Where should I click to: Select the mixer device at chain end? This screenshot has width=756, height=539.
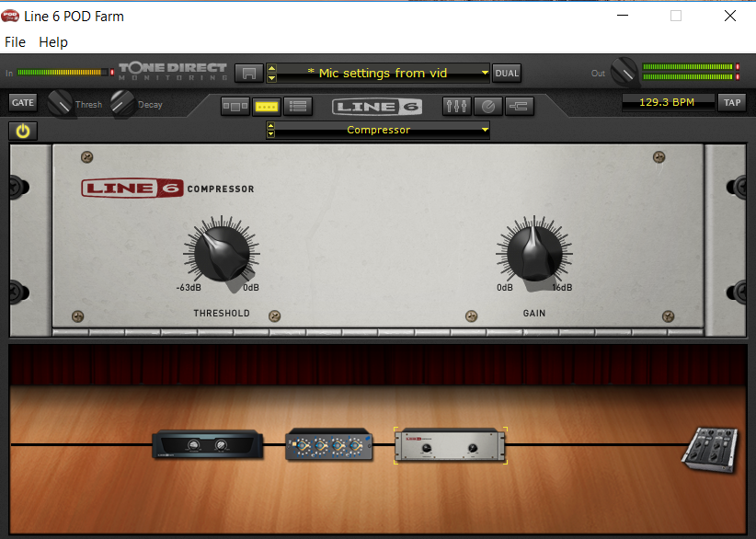click(710, 450)
